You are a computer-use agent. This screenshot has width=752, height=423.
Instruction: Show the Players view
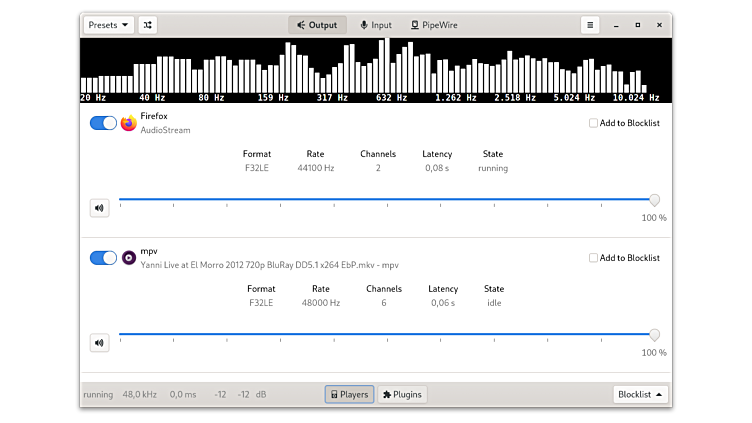349,394
